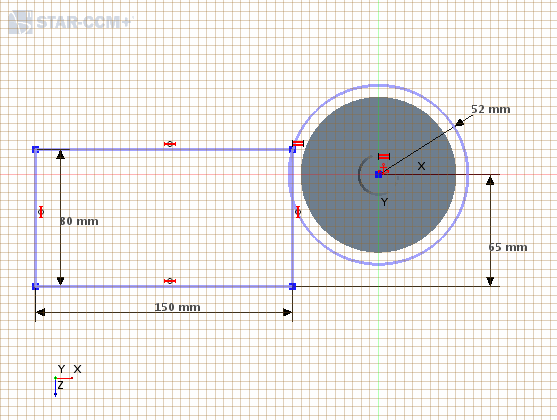Select the top-right rectangle vertex
Image resolution: width=557 pixels, height=420 pixels.
coord(292,150)
